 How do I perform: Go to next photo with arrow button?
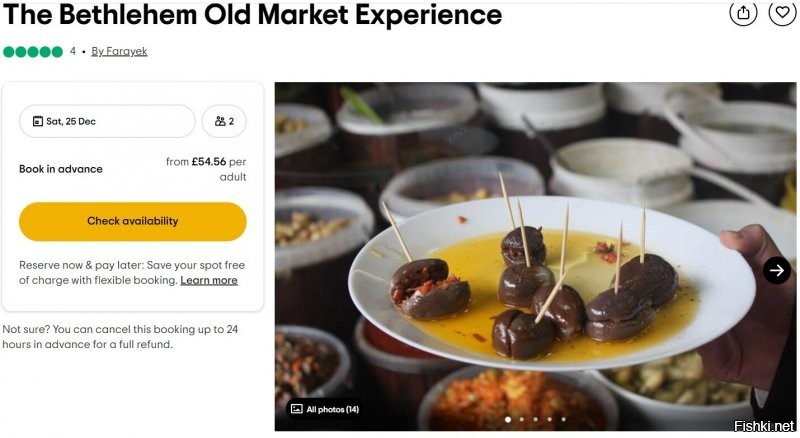777,270
